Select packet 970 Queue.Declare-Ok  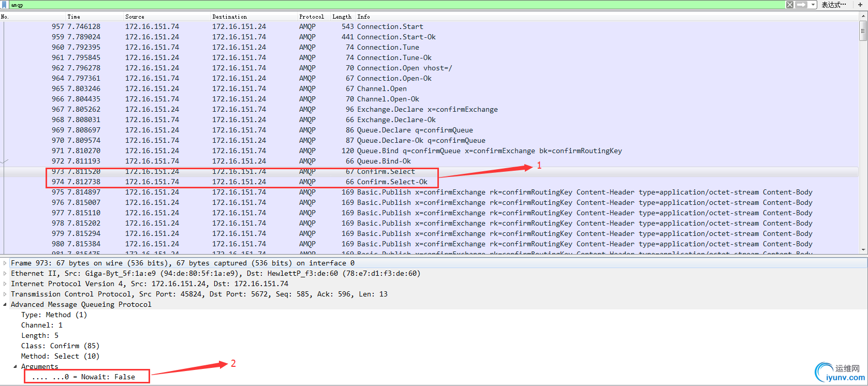click(430, 140)
